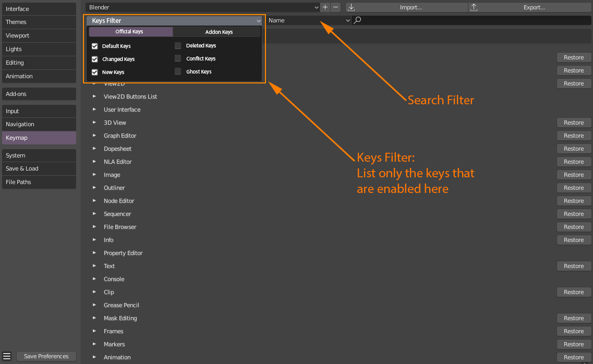Expand the NLA Editor category
The width and height of the screenshot is (593, 364).
click(x=94, y=161)
